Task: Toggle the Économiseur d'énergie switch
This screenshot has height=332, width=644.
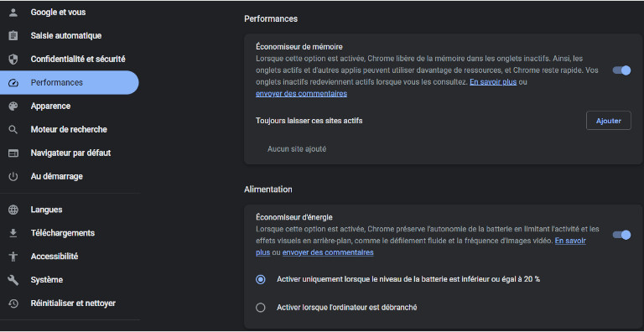Action: pos(621,235)
